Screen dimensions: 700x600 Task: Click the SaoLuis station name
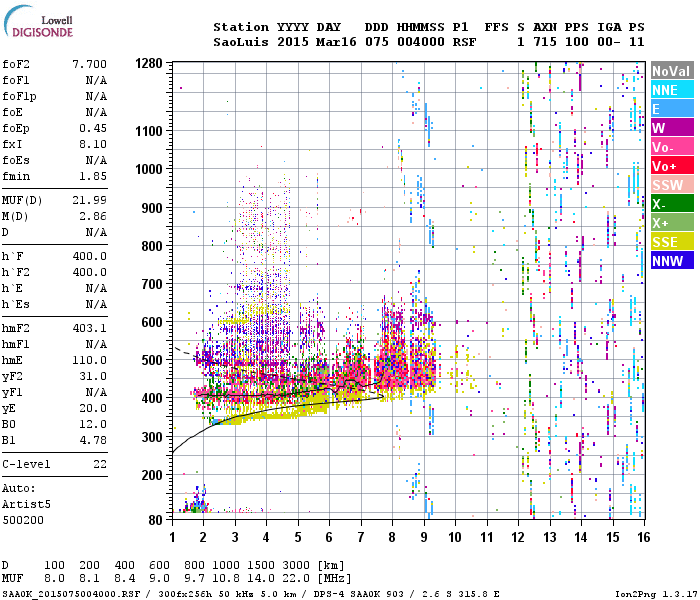pos(241,42)
